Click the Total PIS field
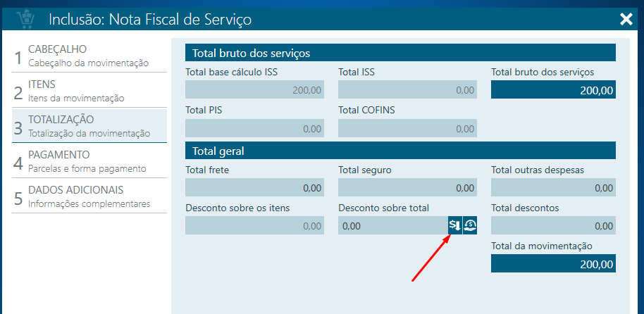The height and width of the screenshot is (314, 644). 254,128
